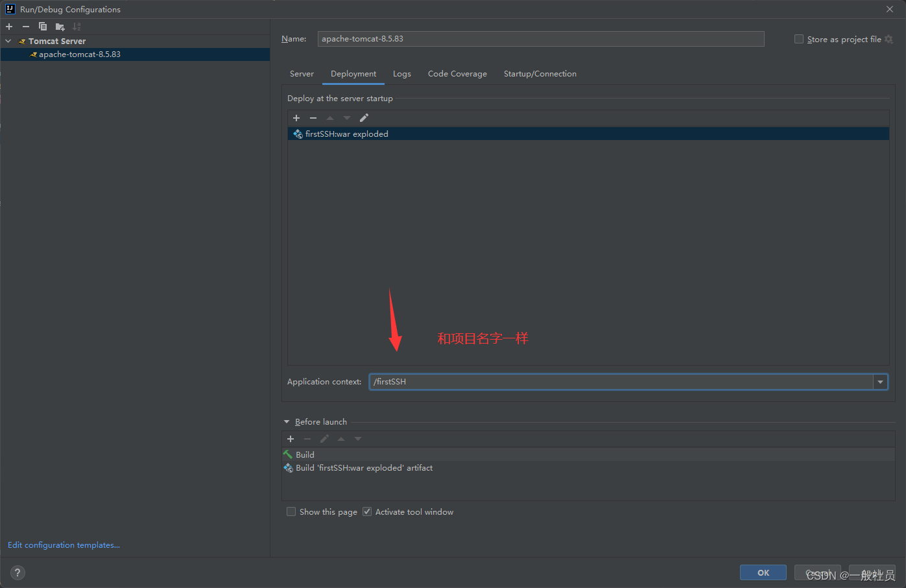Screen dimensions: 906x588
Task: Add Before launch task plus icon
Action: click(291, 439)
